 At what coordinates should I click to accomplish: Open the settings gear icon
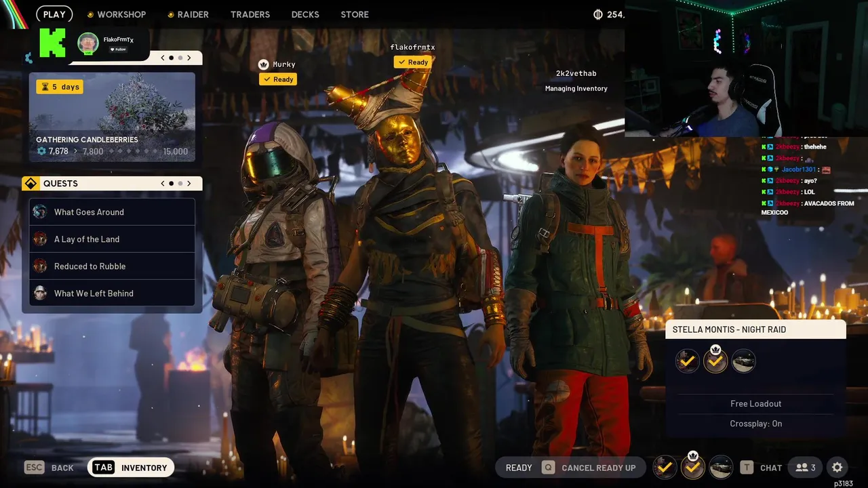[837, 468]
